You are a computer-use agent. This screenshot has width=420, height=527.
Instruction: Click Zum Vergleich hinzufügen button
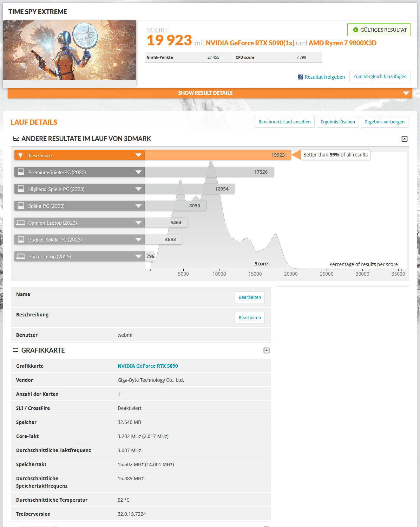(x=380, y=77)
